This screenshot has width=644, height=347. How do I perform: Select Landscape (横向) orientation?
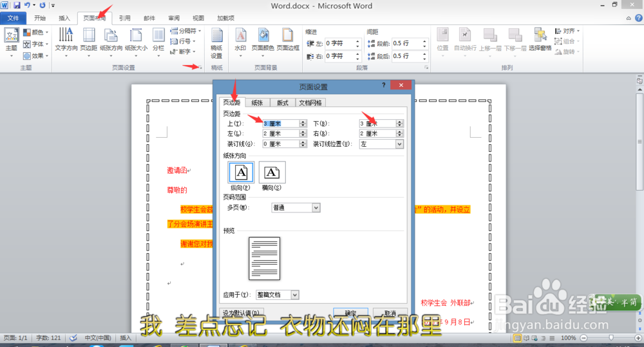272,173
